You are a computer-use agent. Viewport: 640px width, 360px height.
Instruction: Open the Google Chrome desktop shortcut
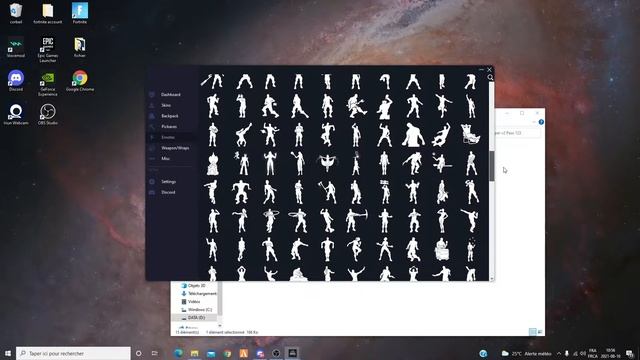pos(80,80)
